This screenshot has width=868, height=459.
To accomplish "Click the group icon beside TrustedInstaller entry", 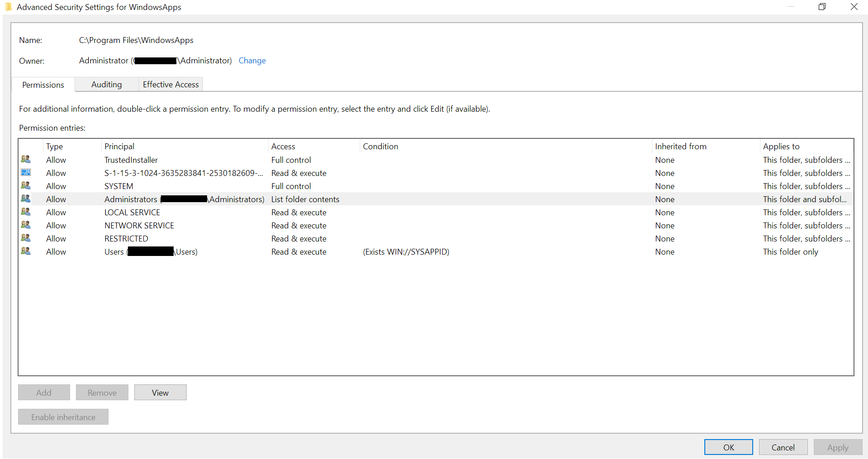I will tap(26, 159).
